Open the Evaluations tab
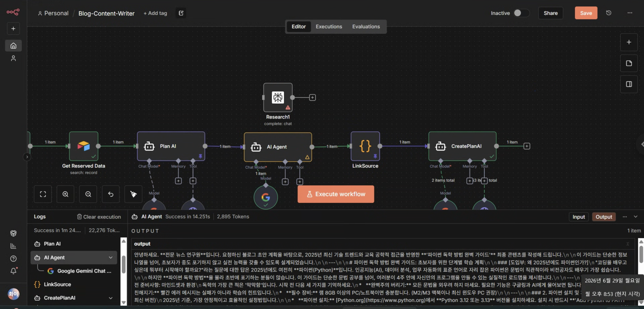 pos(366,26)
